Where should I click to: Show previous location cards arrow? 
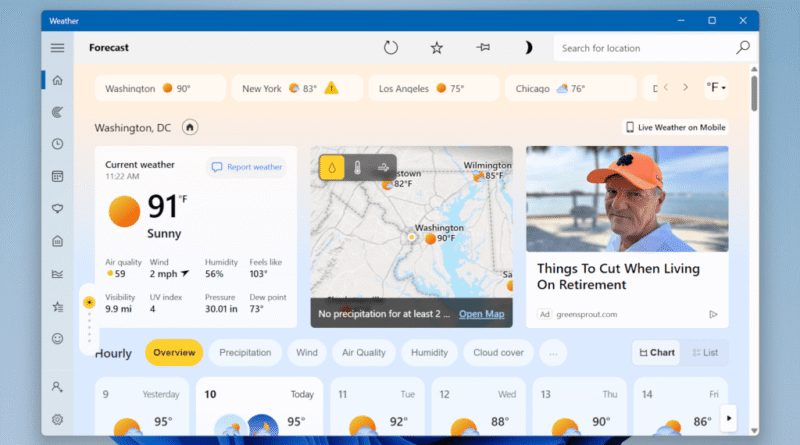(x=666, y=87)
